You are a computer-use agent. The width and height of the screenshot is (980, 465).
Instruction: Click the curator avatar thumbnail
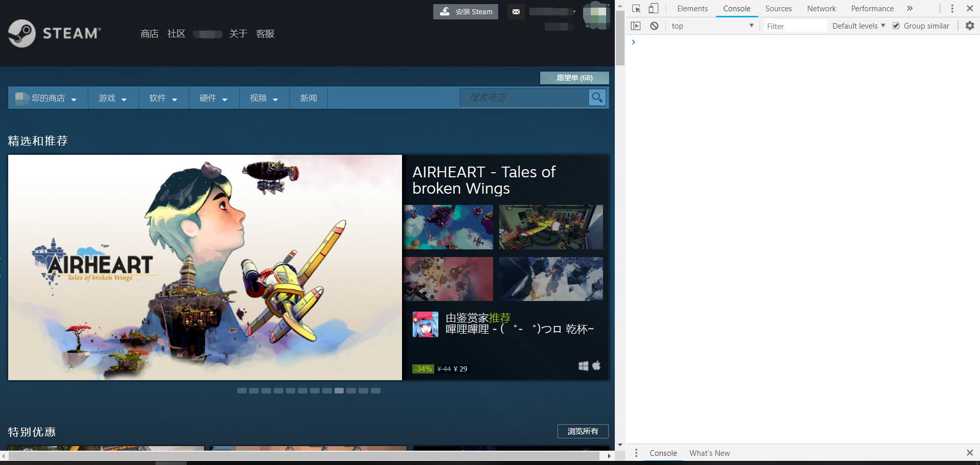(x=426, y=324)
